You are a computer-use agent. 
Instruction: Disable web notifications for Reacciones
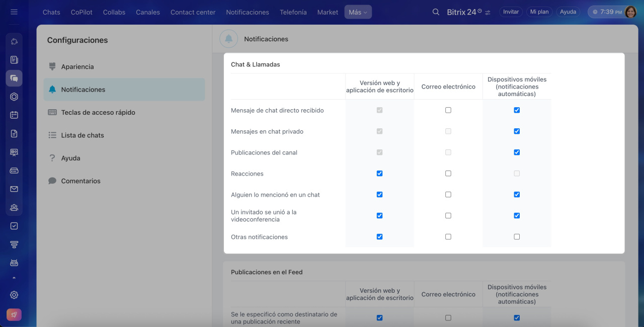coord(379,174)
